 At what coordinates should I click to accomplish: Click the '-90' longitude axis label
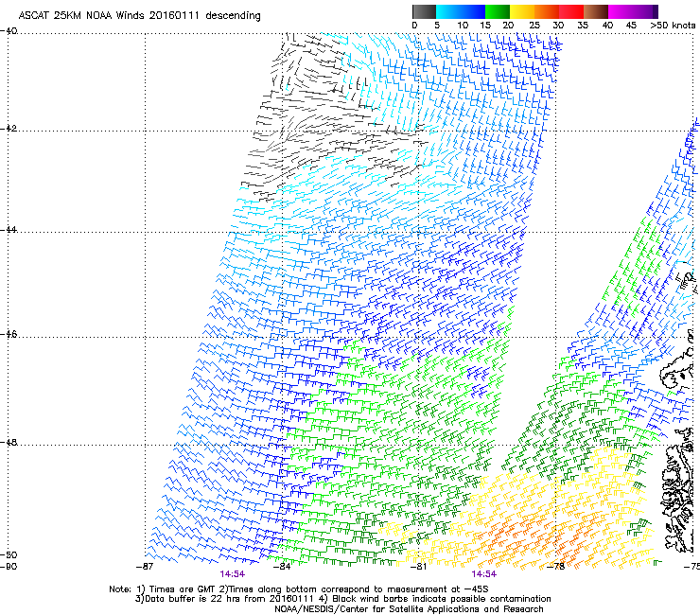tap(9, 567)
